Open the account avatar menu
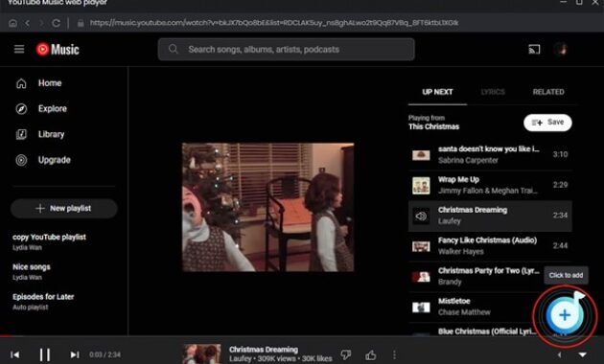Viewport: 604px width, 364px height. click(x=561, y=49)
